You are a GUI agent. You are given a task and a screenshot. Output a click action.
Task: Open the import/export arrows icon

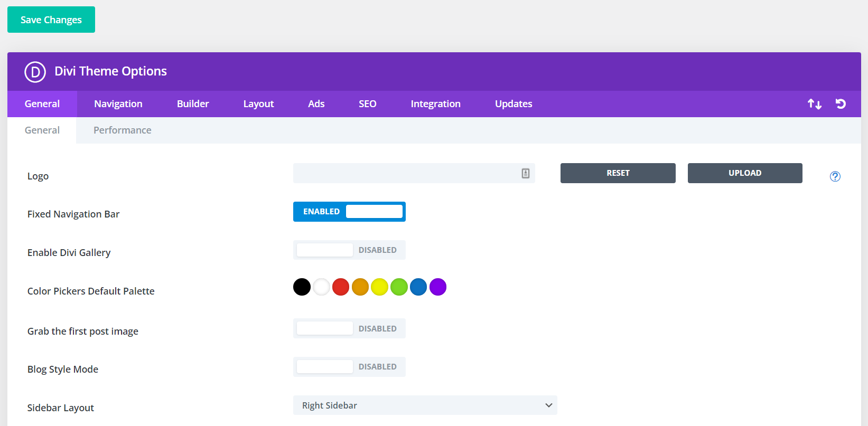point(815,104)
